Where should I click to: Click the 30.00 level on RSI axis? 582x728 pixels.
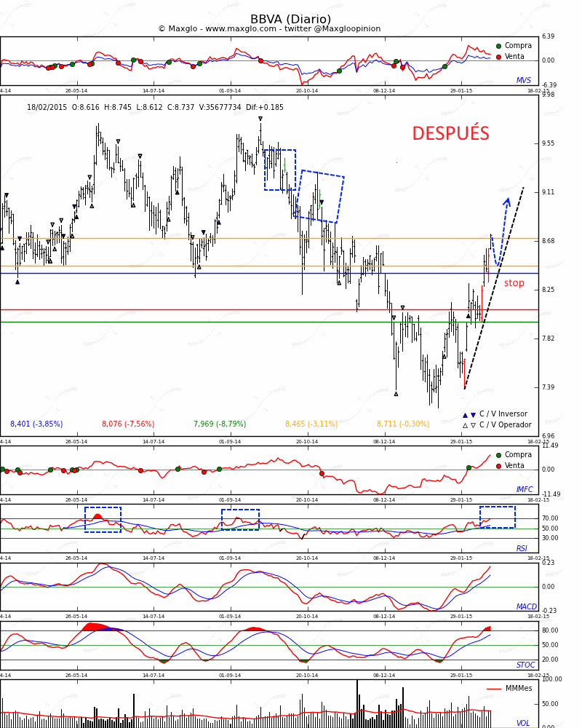[x=550, y=538]
